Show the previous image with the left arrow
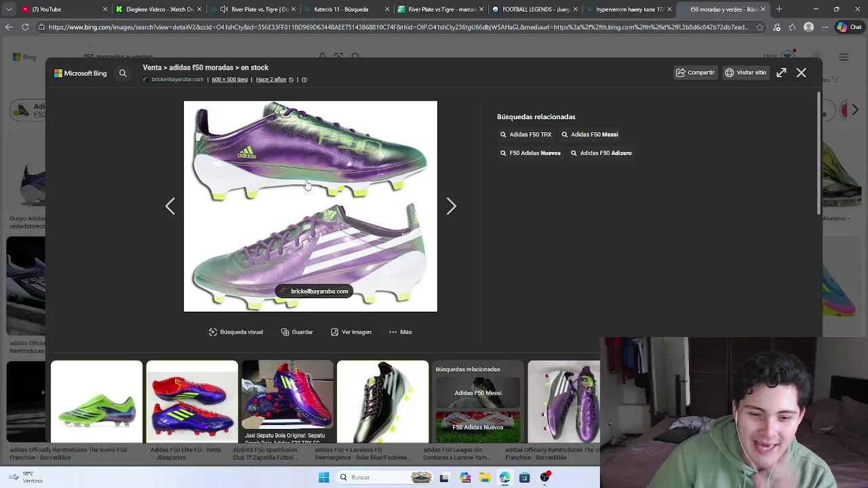Viewport: 868px width, 488px height. 170,206
